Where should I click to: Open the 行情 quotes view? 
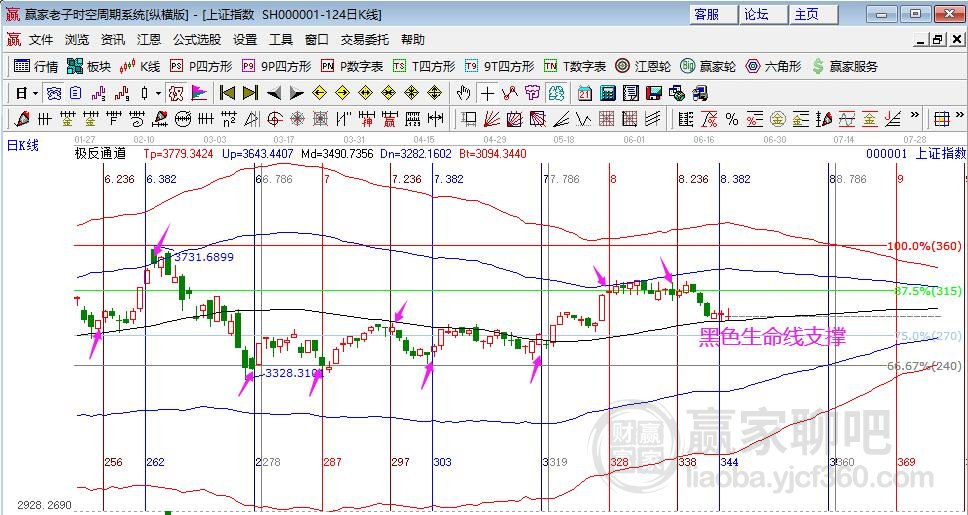(36, 66)
